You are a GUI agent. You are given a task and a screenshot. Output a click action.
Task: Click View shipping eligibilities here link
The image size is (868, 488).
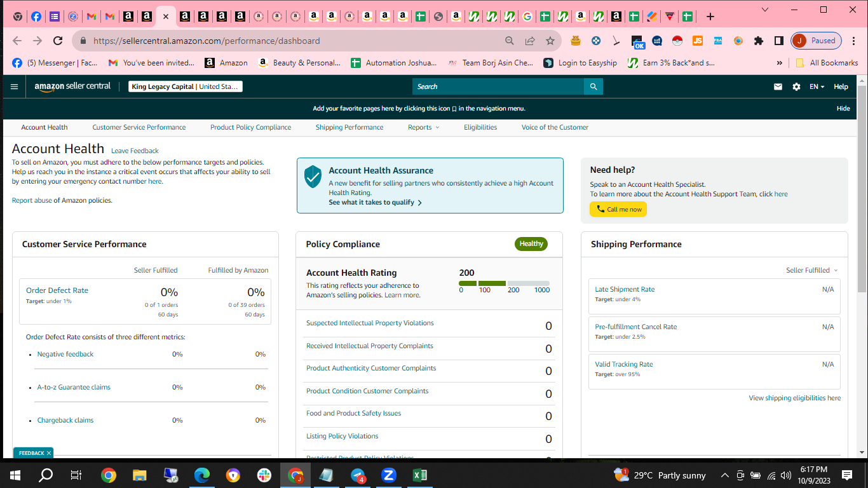[x=794, y=398]
